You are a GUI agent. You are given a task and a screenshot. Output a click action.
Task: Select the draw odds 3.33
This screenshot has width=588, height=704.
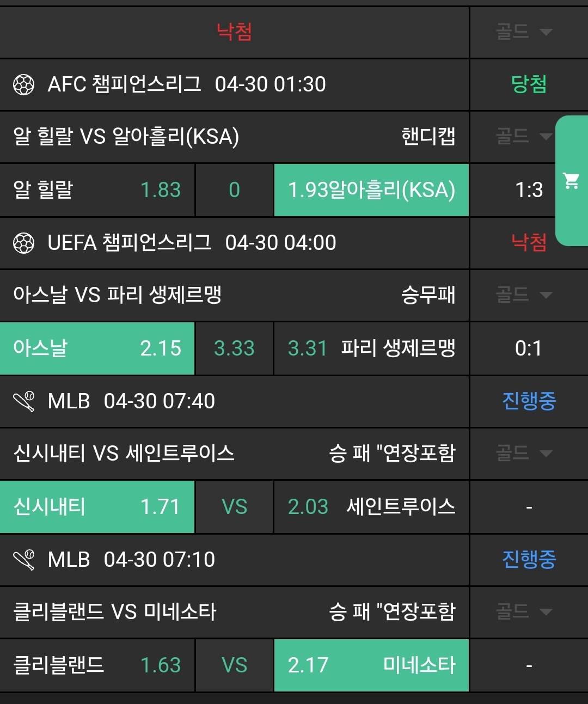(234, 348)
